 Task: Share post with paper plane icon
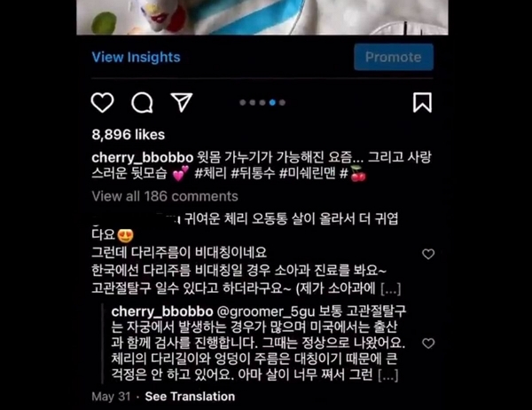coord(182,102)
